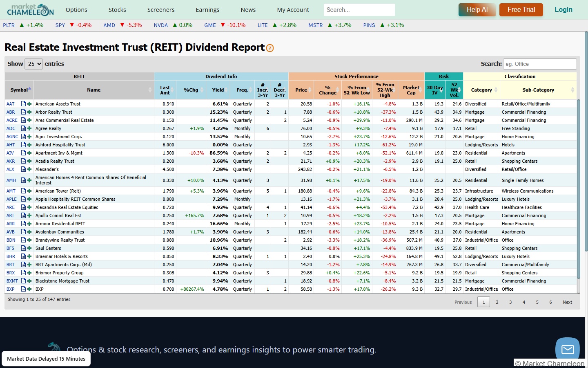Open the My Account menu
This screenshot has width=588, height=368.
(x=293, y=10)
